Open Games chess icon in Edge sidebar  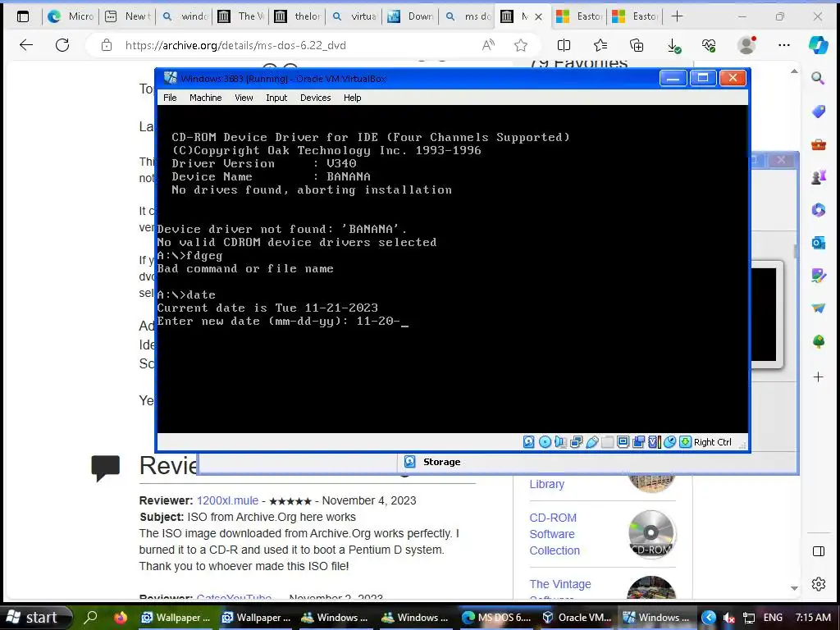[818, 177]
